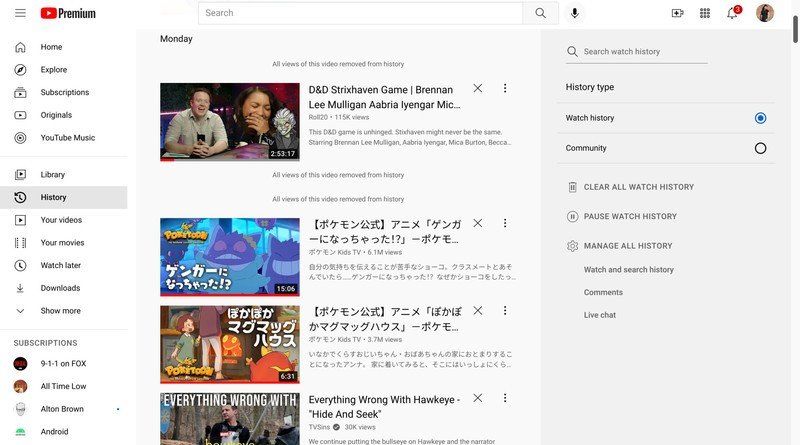Open the Roll20 channel link
This screenshot has width=800, height=445.
318,117
